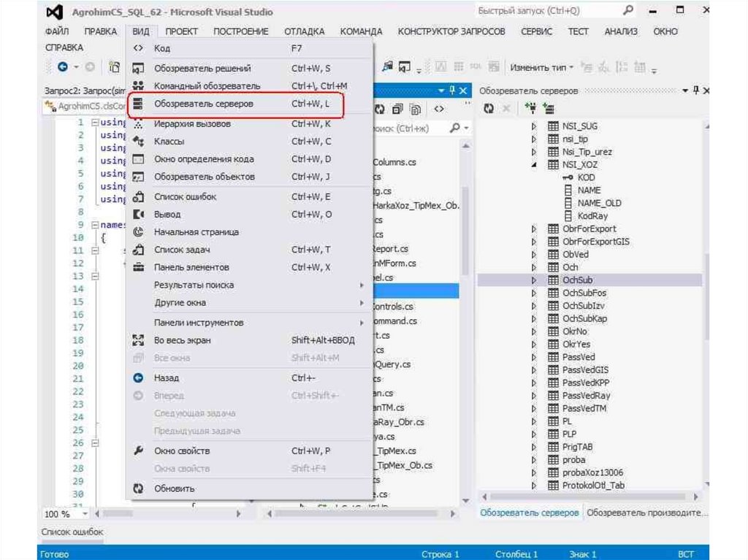Select the KodRay column in NSI_XOZ

click(x=591, y=216)
